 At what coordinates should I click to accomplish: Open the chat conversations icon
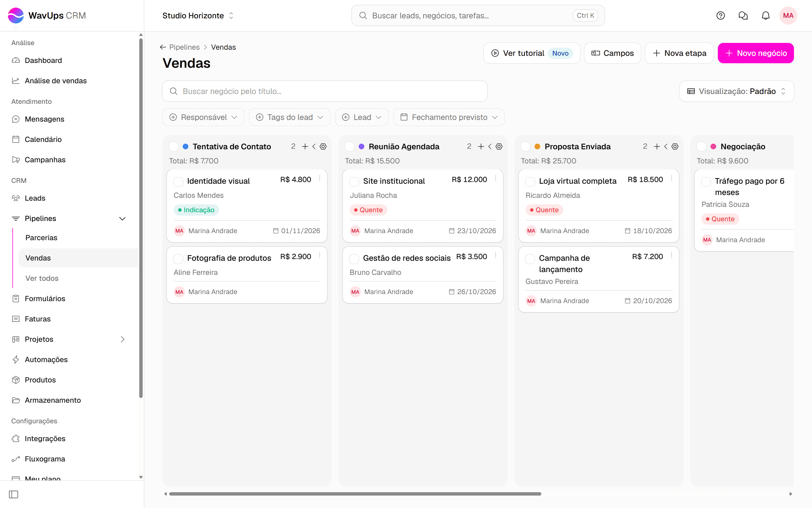pyautogui.click(x=743, y=16)
